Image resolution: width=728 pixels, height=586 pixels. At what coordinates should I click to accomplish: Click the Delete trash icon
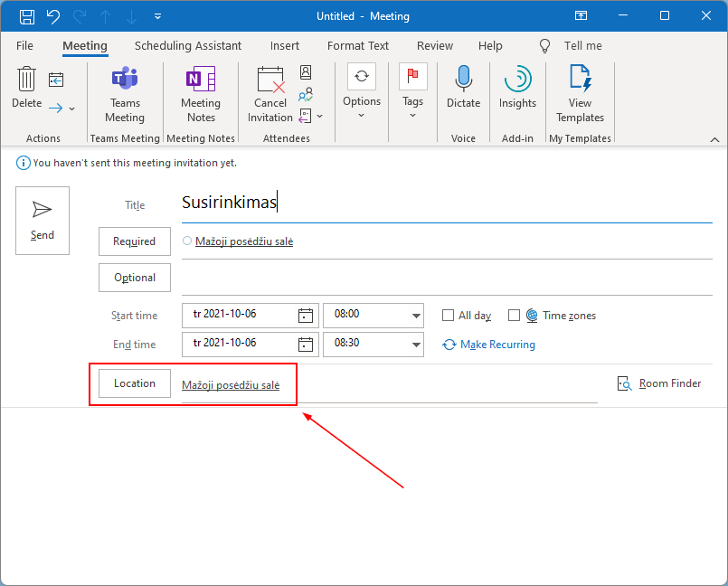click(x=26, y=80)
